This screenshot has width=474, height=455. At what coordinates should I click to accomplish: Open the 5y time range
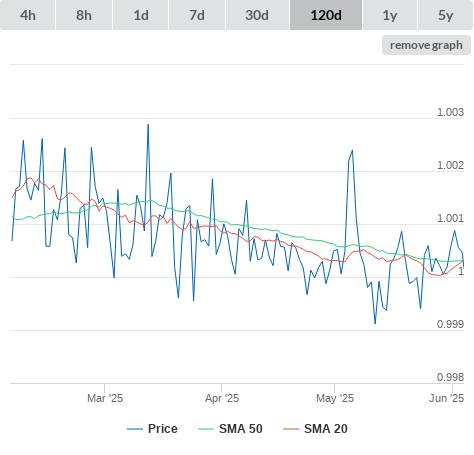[446, 15]
